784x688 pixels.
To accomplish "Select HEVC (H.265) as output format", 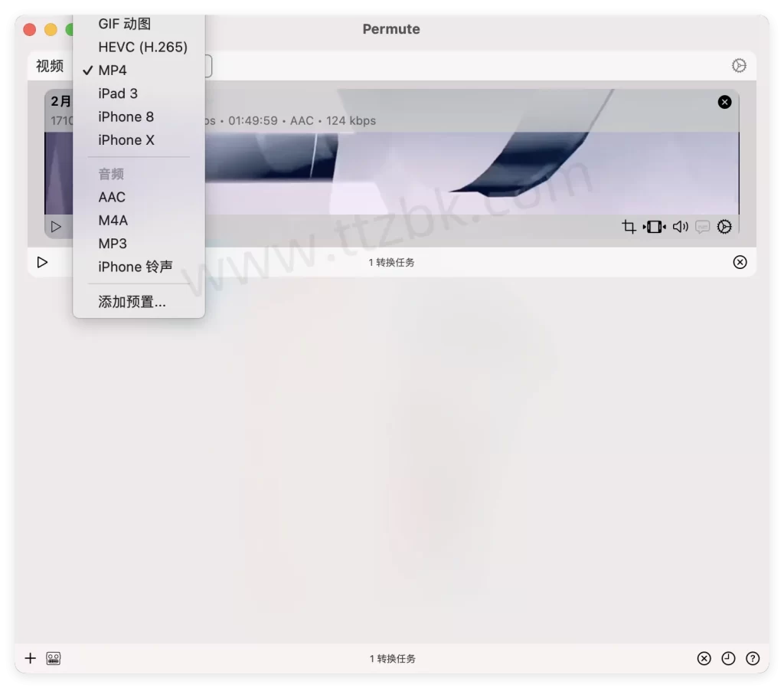I will [x=142, y=47].
